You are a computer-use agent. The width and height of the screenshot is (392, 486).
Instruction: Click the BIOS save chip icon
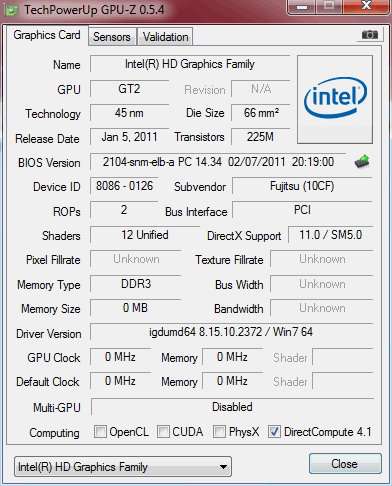pos(362,162)
